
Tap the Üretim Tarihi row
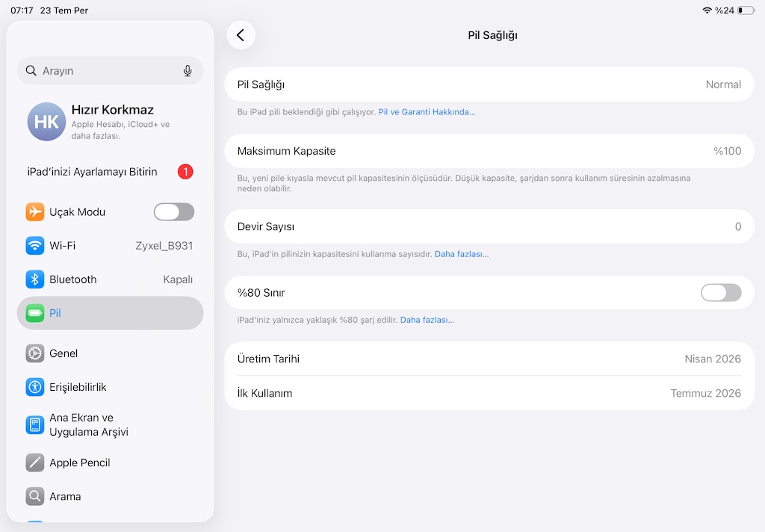489,359
